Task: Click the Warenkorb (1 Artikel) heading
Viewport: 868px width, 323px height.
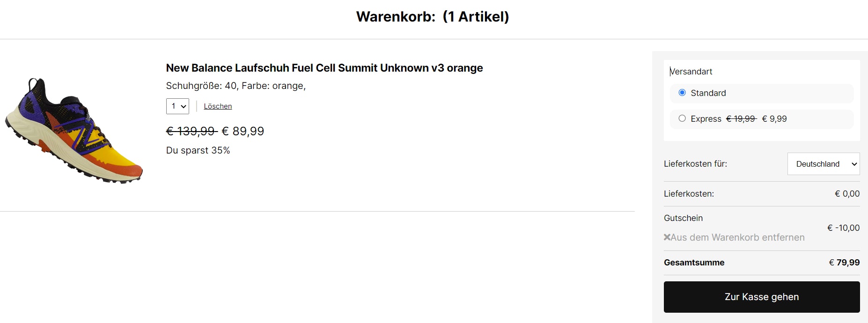Action: [x=432, y=17]
